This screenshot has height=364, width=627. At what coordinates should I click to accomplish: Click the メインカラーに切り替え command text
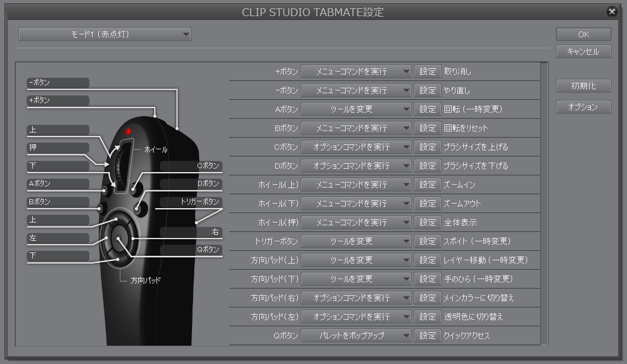pos(479,298)
